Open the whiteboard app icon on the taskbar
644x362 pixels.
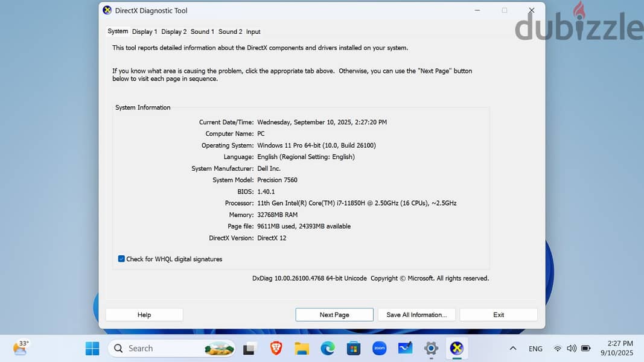(405, 349)
